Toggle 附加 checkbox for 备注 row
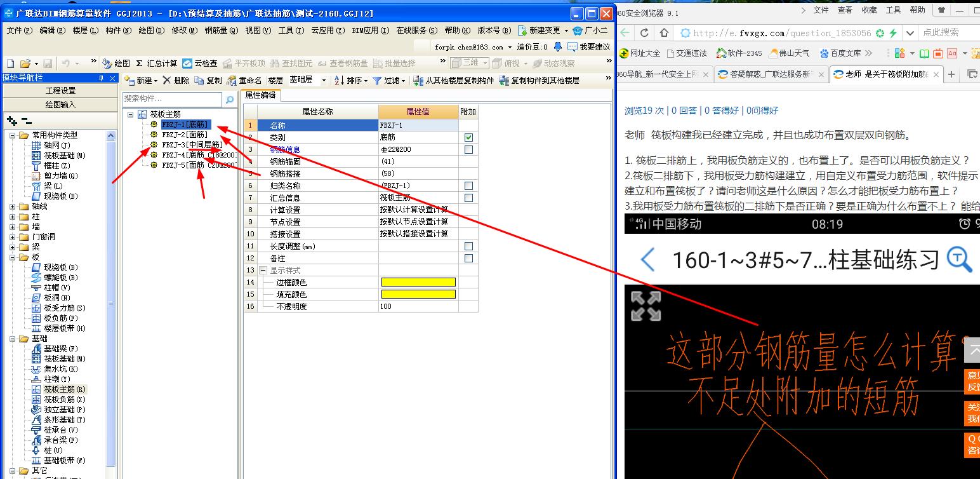This screenshot has width=980, height=479. click(468, 258)
